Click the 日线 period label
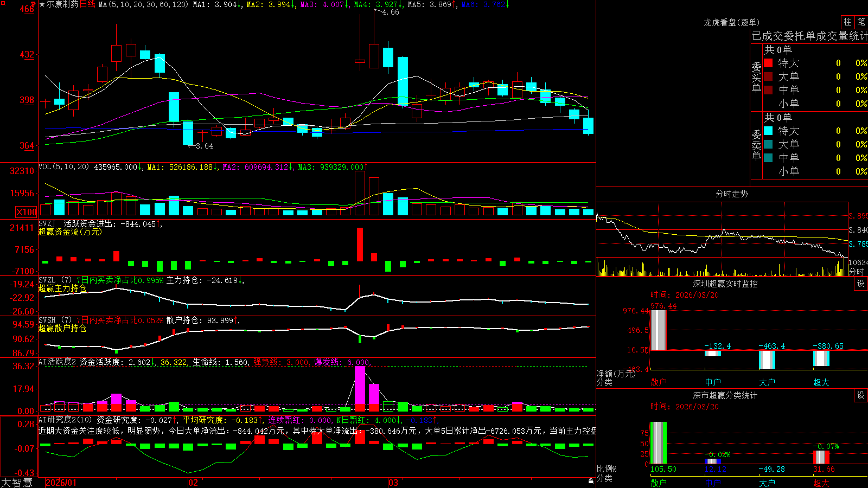Image resolution: width=868 pixels, height=488 pixels. click(87, 4)
